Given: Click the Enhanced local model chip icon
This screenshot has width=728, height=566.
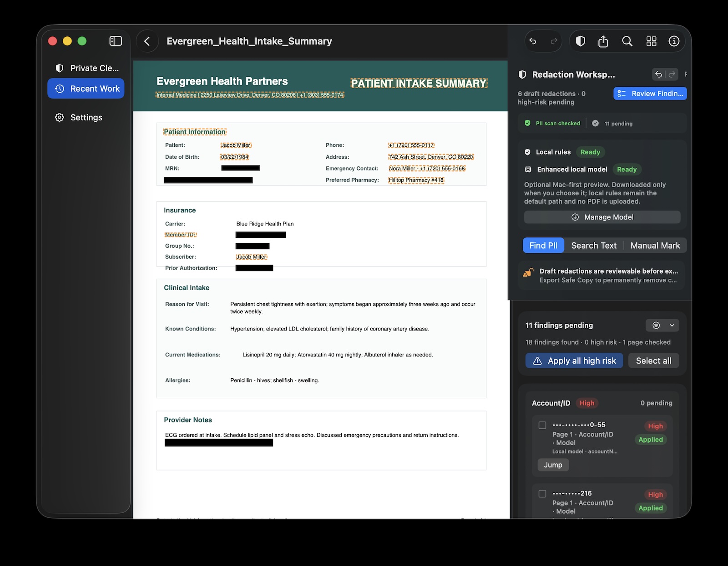Looking at the screenshot, I should 528,169.
